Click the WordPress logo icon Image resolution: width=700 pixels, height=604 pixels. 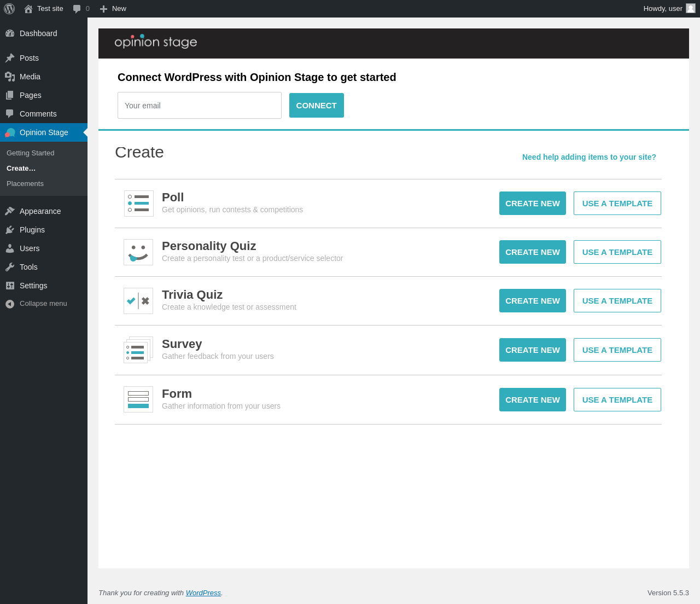(9, 9)
